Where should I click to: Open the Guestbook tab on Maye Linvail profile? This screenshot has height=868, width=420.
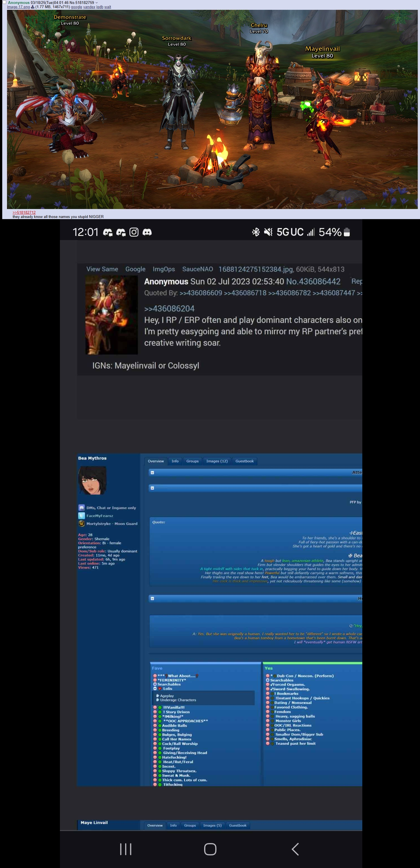coord(238,825)
